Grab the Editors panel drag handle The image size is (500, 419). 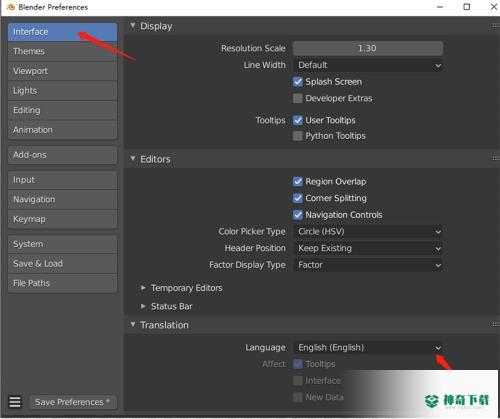pos(495,159)
